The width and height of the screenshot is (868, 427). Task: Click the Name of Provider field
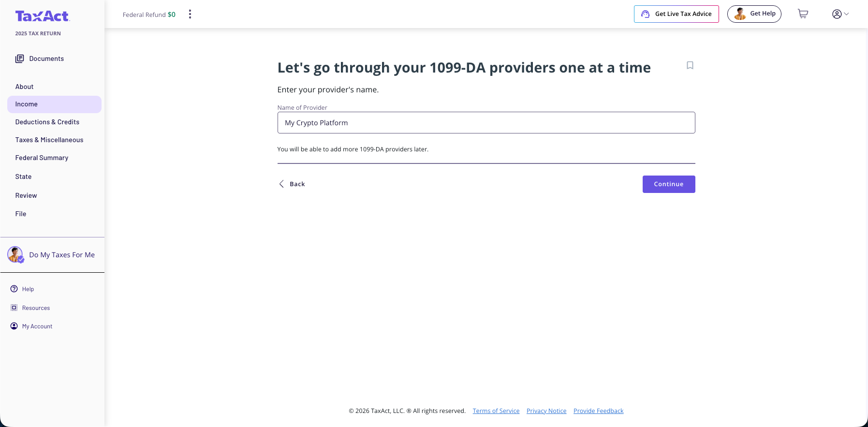tap(486, 123)
